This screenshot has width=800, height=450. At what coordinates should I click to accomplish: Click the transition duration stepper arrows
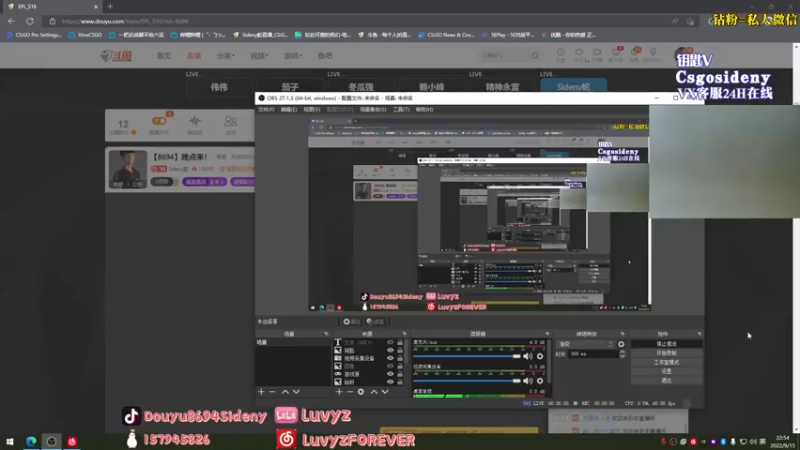(x=622, y=354)
